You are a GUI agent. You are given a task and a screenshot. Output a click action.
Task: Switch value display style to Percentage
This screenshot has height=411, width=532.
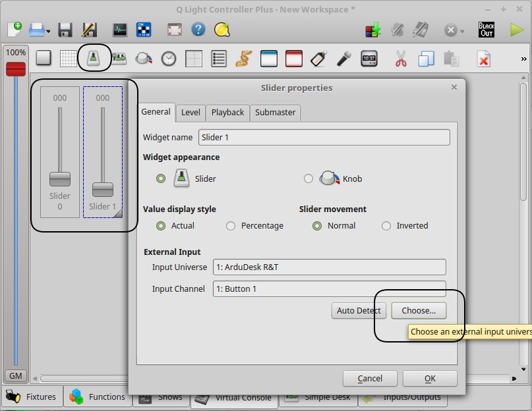pyautogui.click(x=231, y=225)
